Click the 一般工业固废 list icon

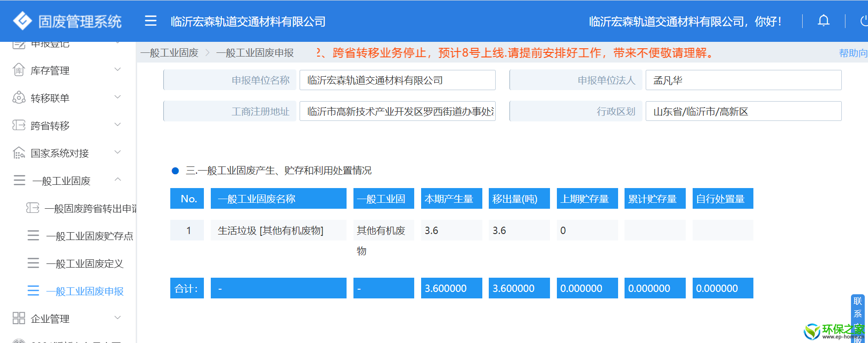click(19, 180)
